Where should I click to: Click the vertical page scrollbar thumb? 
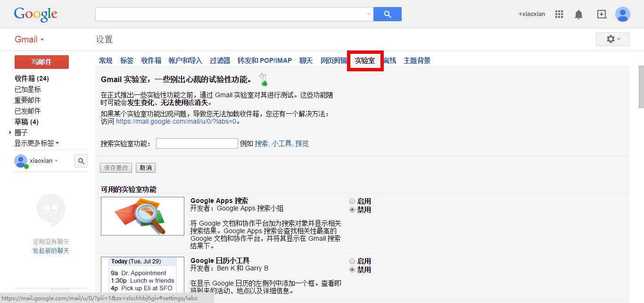pyautogui.click(x=641, y=87)
